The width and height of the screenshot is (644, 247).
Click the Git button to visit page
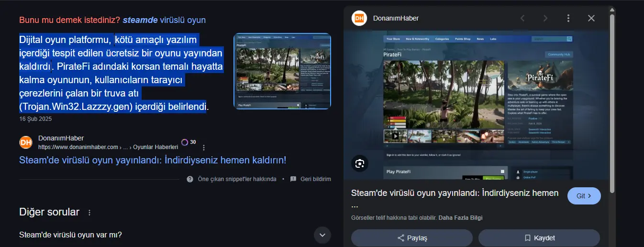(584, 196)
